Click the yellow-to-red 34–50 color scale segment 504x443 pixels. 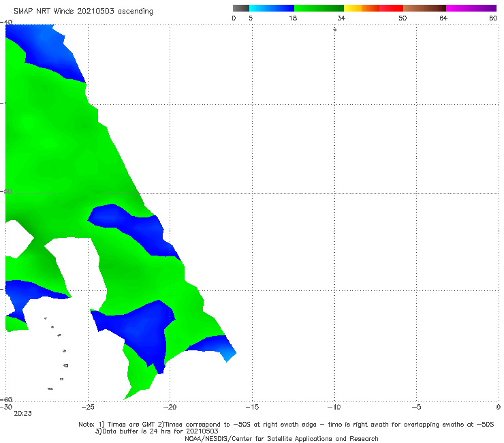[373, 8]
